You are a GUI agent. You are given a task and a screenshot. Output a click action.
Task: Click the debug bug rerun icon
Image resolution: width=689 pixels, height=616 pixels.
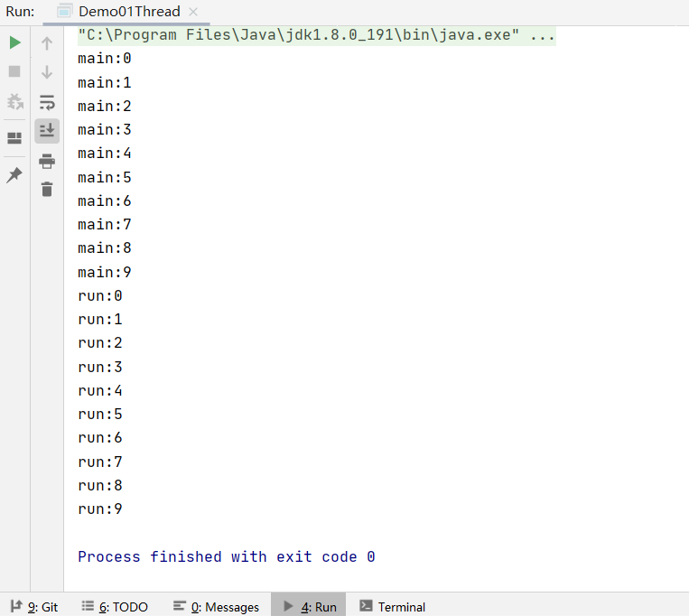(15, 101)
